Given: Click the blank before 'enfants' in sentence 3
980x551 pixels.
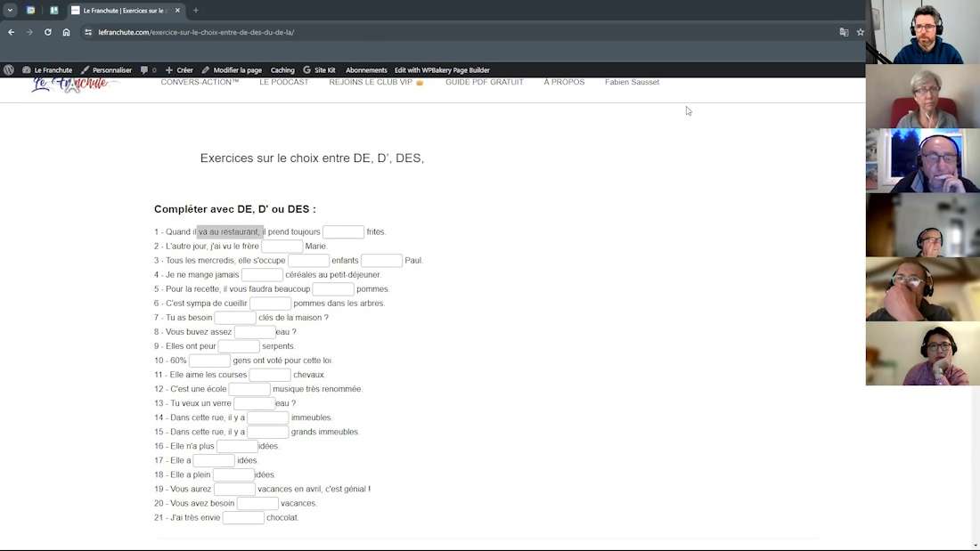Looking at the screenshot, I should tap(308, 261).
